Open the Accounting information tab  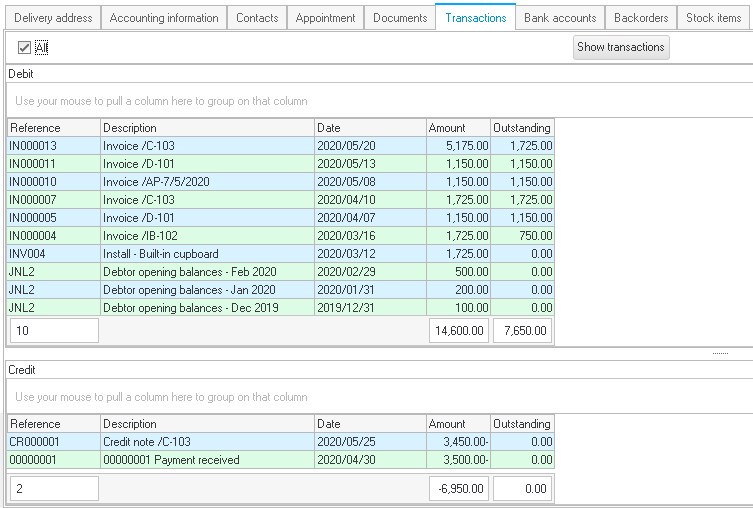(163, 18)
